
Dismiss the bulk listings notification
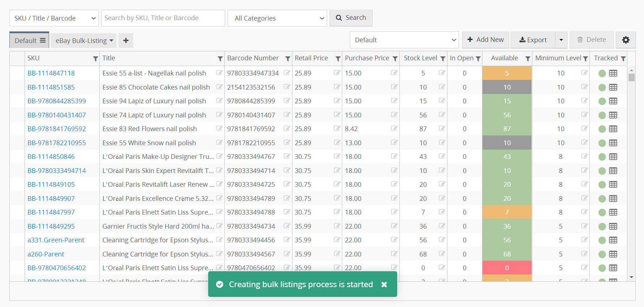384,285
